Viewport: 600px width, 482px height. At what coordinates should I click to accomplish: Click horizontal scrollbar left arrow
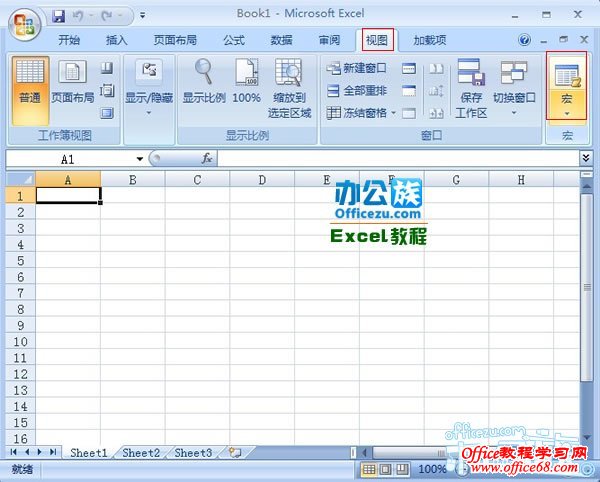(x=364, y=453)
